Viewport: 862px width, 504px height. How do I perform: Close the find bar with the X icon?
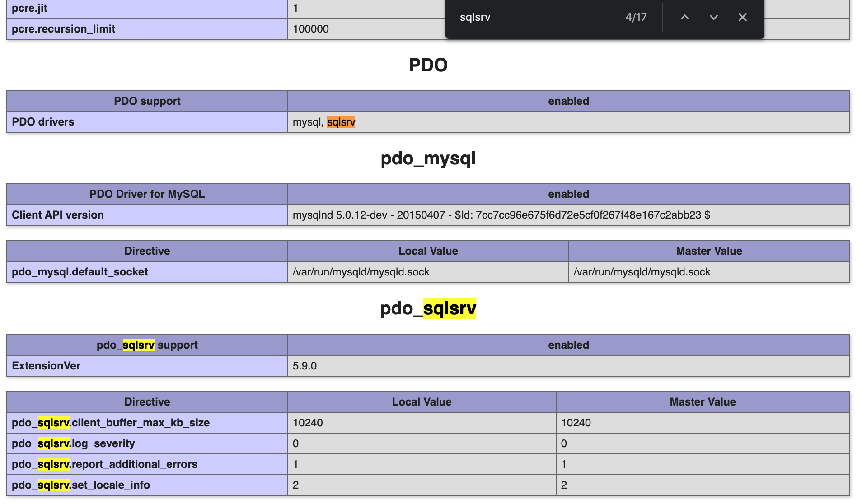pos(742,17)
